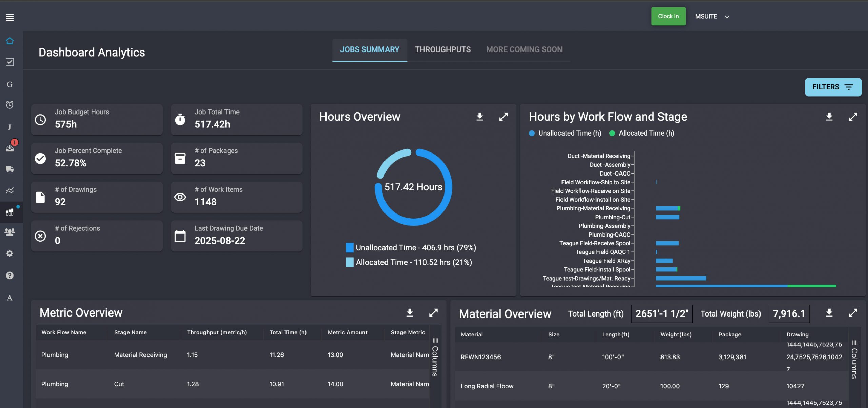Click the inbox icon with alert badge

pos(9,148)
